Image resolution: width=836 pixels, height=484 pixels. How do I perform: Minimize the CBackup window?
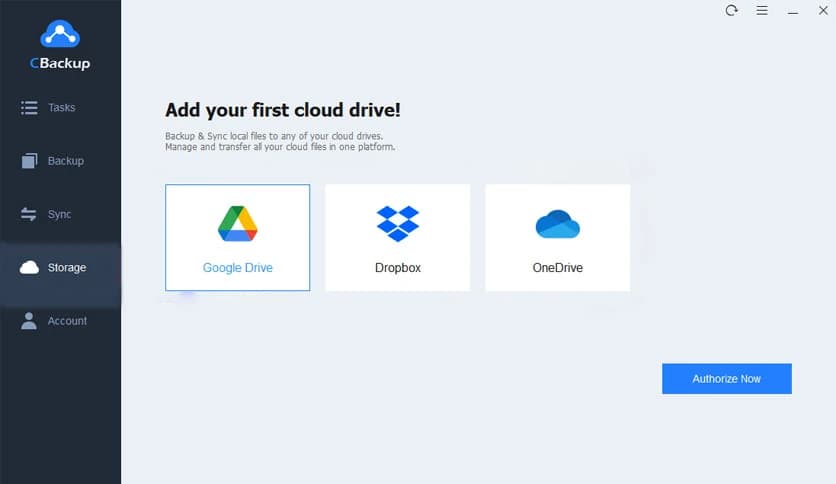point(793,12)
